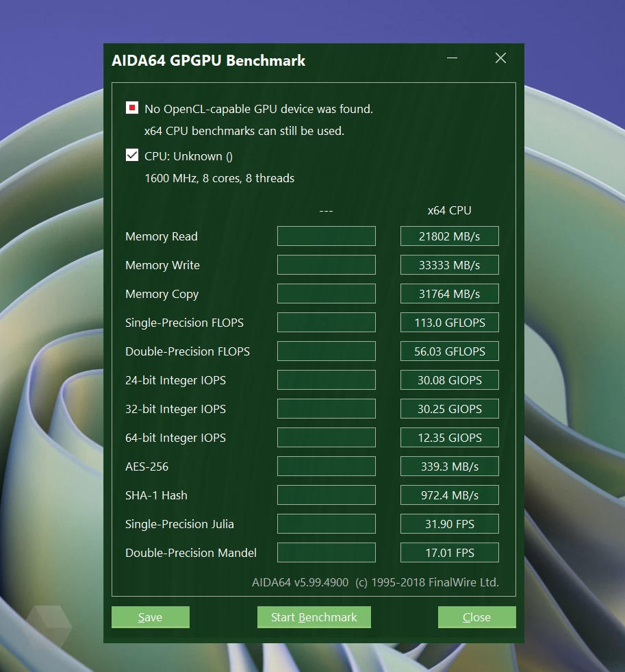Image resolution: width=625 pixels, height=672 pixels.
Task: Click the Double-Precision Mandel 17.01 FPS result
Action: point(449,553)
